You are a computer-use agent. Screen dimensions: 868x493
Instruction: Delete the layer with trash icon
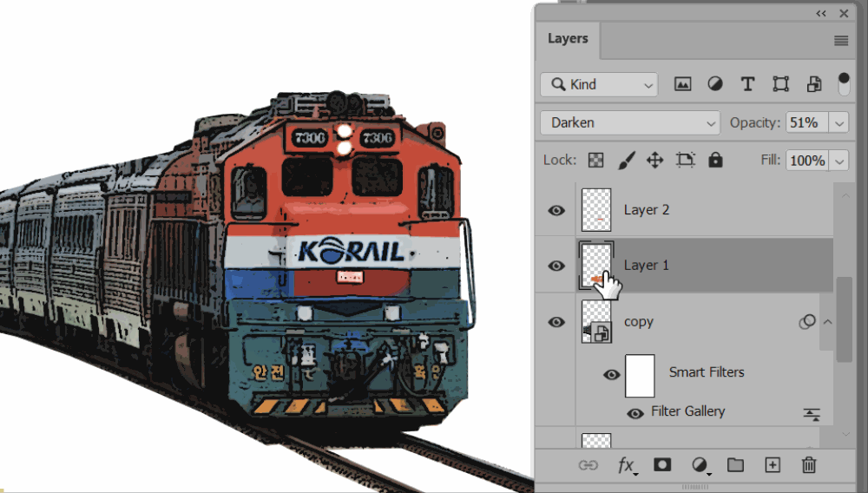[x=809, y=464]
